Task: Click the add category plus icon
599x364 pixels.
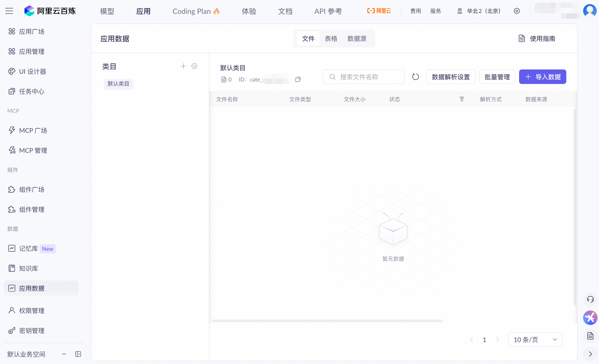Action: click(183, 66)
